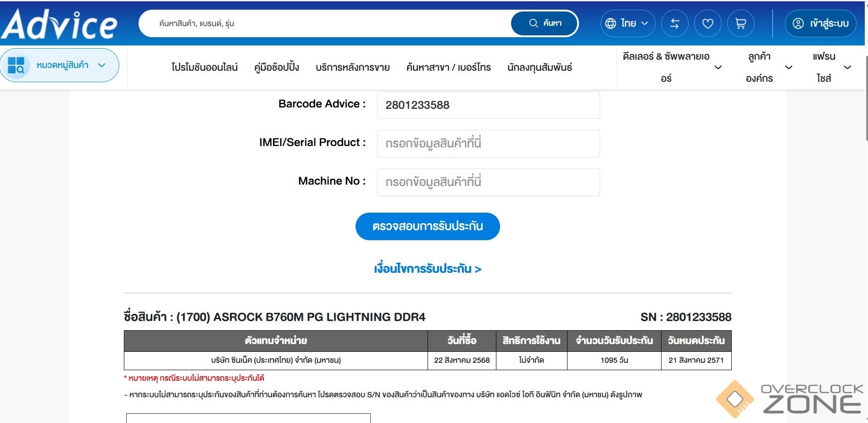Open the wishlist heart icon
The height and width of the screenshot is (423, 868).
click(x=707, y=23)
